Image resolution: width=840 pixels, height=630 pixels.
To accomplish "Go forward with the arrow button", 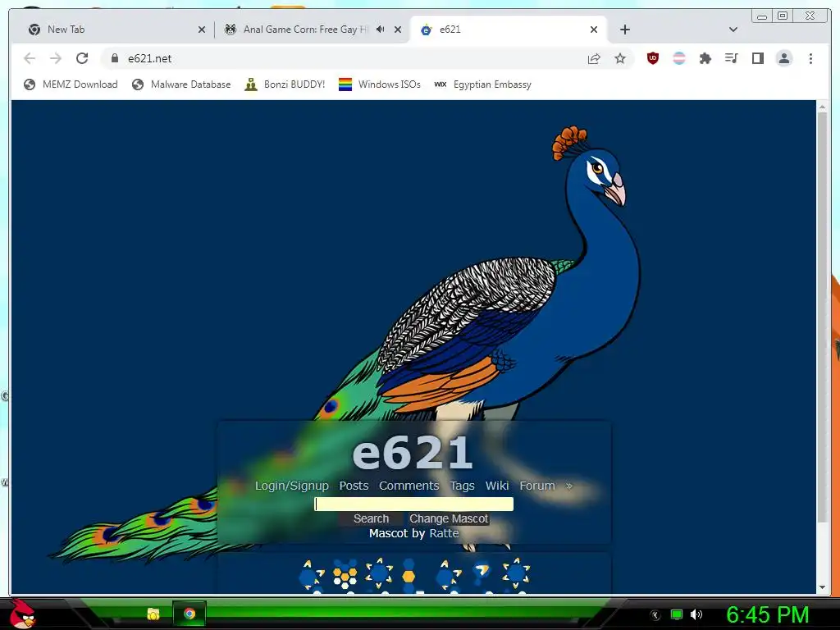I will pyautogui.click(x=56, y=58).
